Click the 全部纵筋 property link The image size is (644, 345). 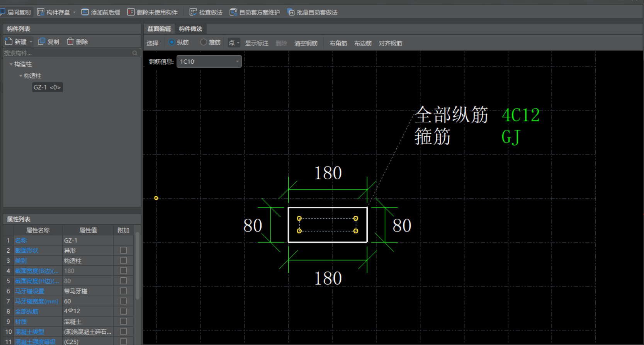pos(27,311)
